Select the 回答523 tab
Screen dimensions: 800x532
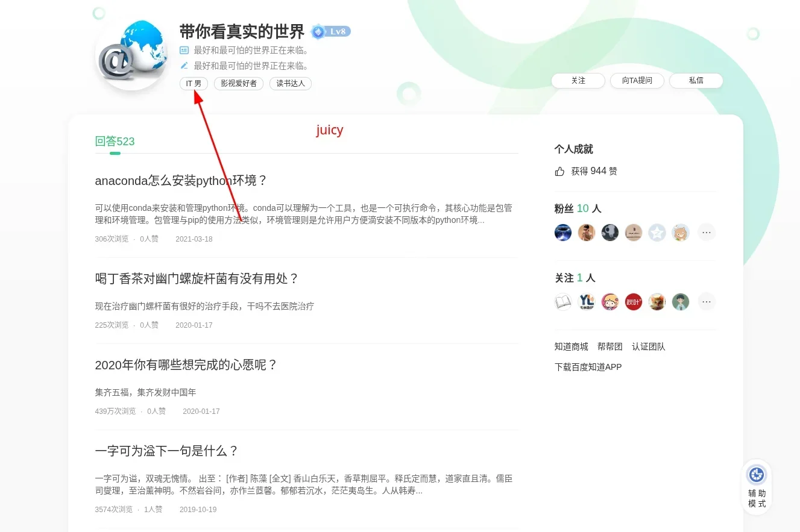(x=115, y=142)
